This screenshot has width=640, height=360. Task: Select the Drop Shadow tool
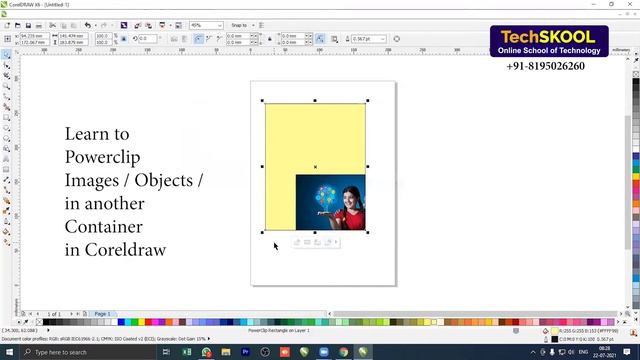pos(7,201)
